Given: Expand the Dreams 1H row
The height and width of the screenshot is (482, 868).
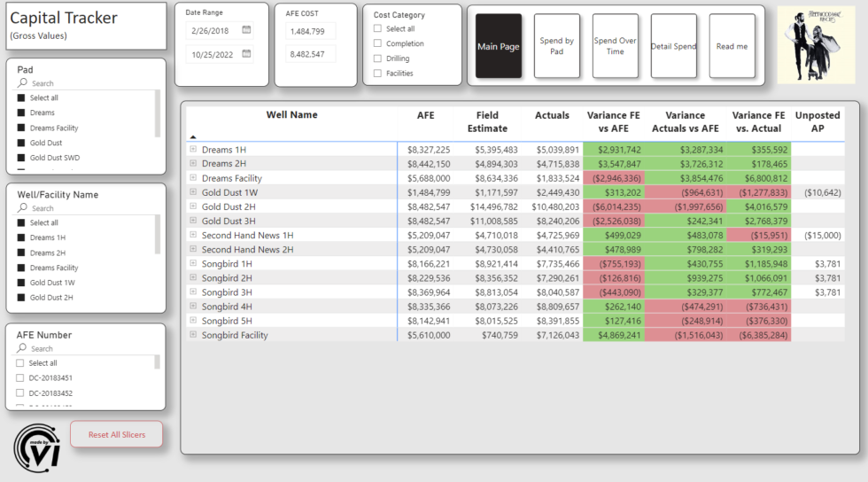Looking at the screenshot, I should [x=192, y=150].
